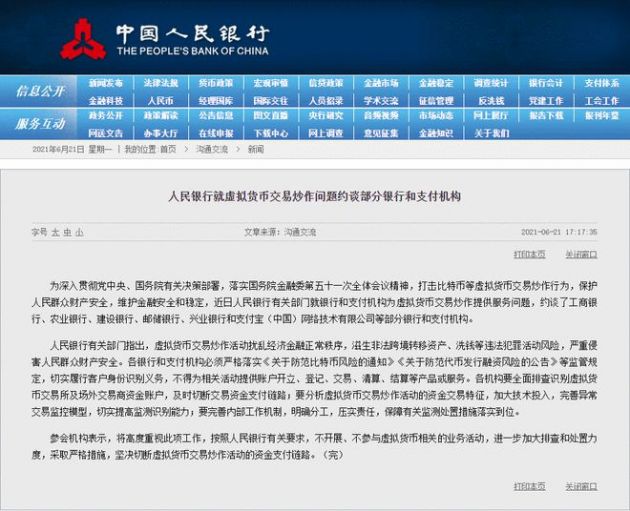Navigate to 金融市场
This screenshot has width=630, height=511.
[381, 83]
